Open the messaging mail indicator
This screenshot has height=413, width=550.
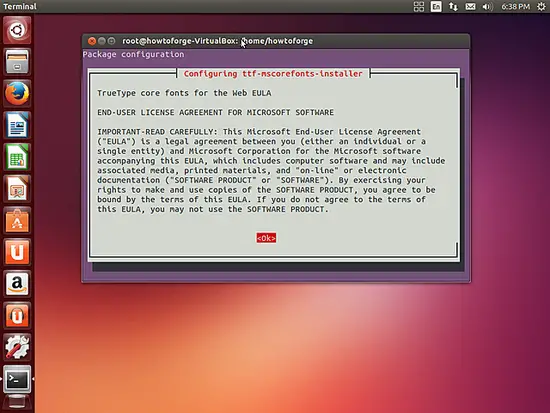click(470, 6)
